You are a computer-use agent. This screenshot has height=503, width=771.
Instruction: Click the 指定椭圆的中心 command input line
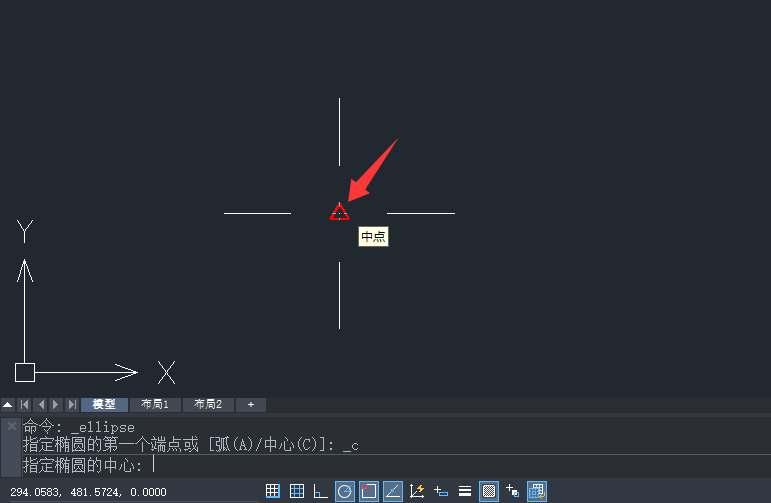[x=396, y=465]
